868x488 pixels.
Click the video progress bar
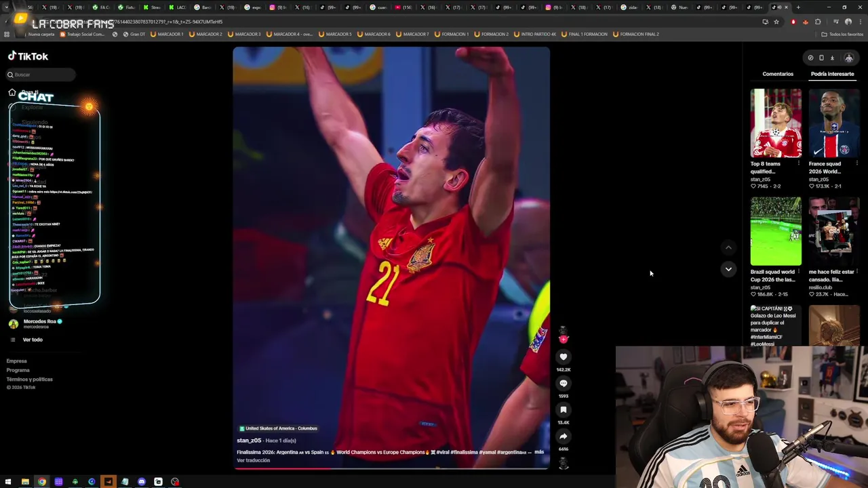pos(391,468)
